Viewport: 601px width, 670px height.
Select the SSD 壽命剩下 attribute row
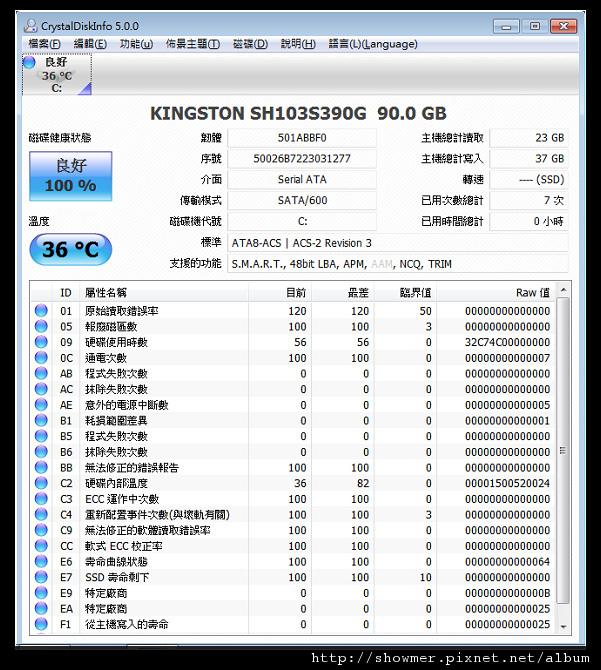[293, 577]
